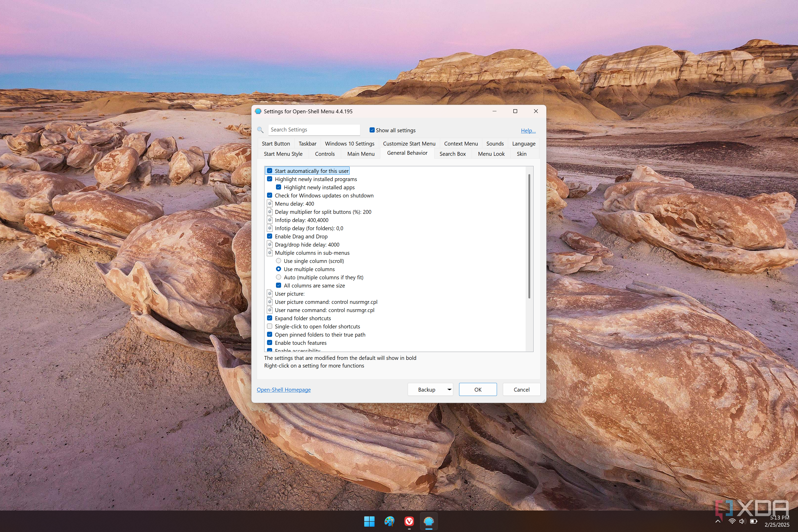Open the volume tray icon
This screenshot has height=532, width=798.
pos(742,521)
